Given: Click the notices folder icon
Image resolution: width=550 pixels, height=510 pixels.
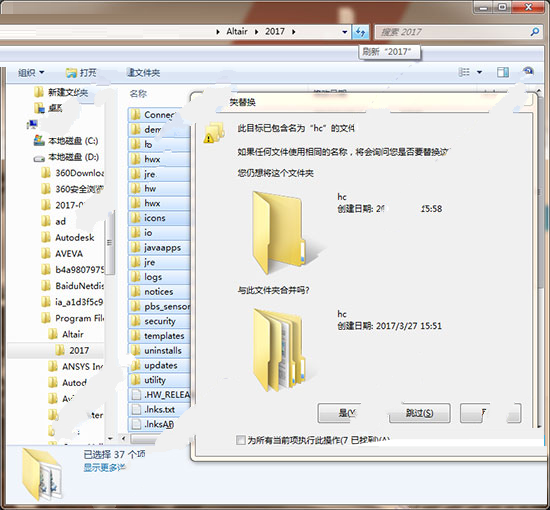Looking at the screenshot, I should click(135, 292).
